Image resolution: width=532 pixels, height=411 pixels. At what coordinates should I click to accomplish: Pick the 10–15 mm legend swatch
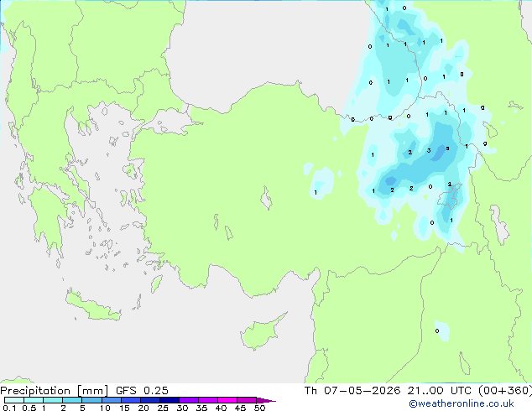click(x=111, y=400)
